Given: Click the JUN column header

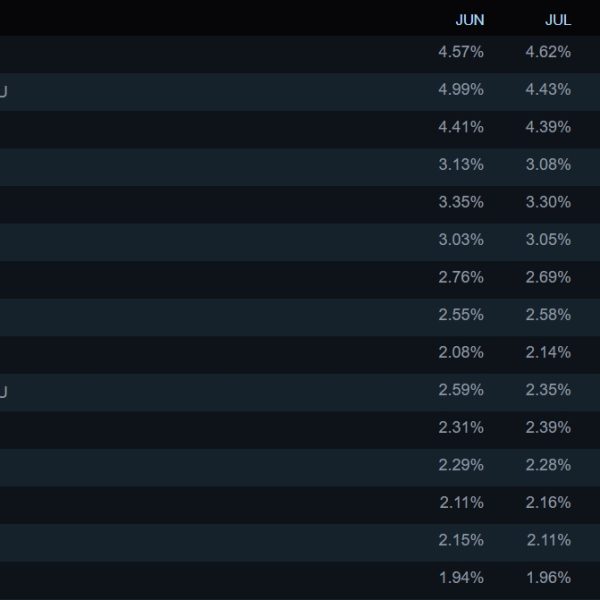Looking at the screenshot, I should 469,20.
